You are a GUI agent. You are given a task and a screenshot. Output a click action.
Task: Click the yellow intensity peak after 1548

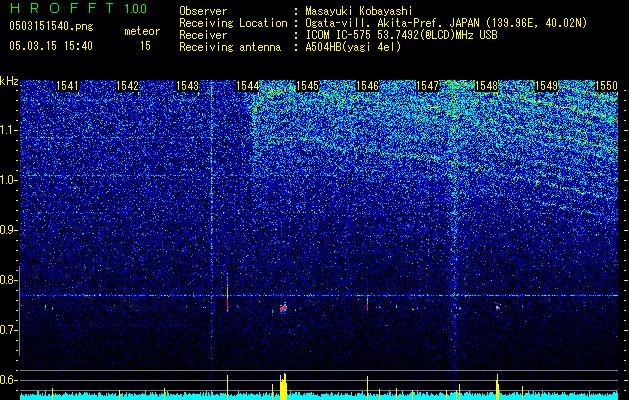pos(497,387)
